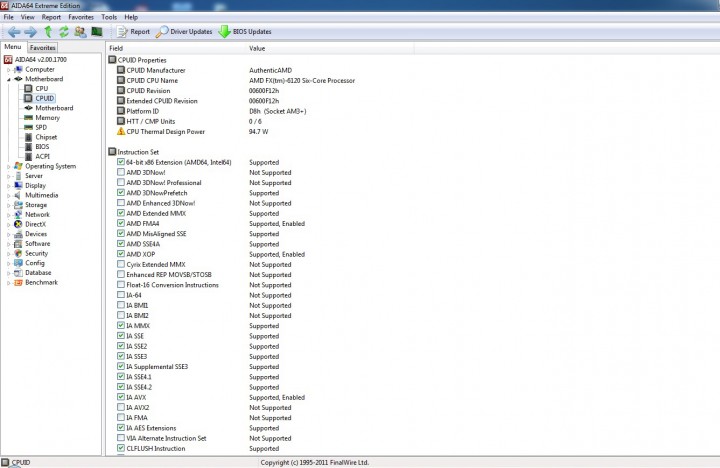Screen dimensions: 720x468
Task: Toggle the IA AVX checkbox
Action: (121, 397)
